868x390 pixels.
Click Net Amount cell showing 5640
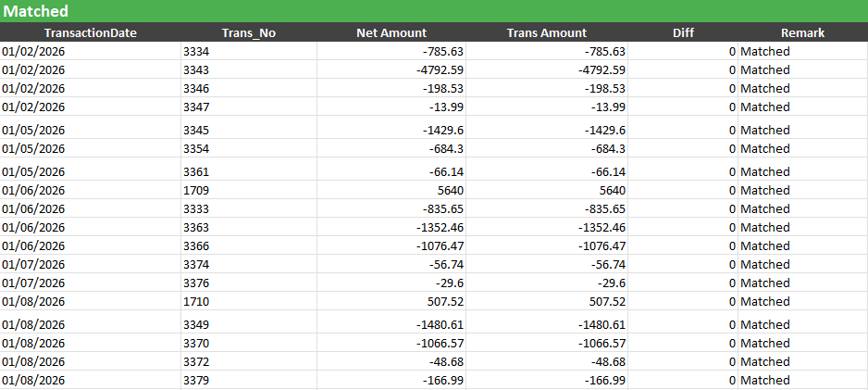(x=391, y=191)
